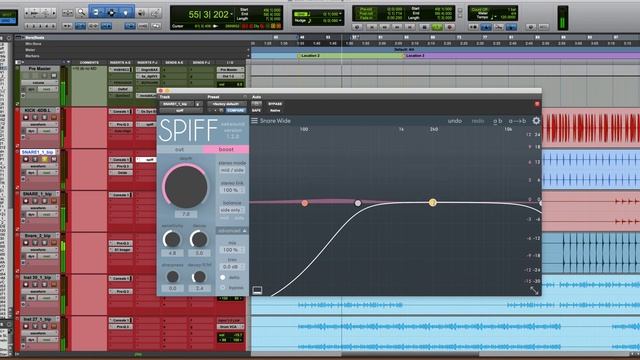The image size is (640, 360).
Task: Open SPIFF preset menu hamburger icon
Action: pos(254,121)
